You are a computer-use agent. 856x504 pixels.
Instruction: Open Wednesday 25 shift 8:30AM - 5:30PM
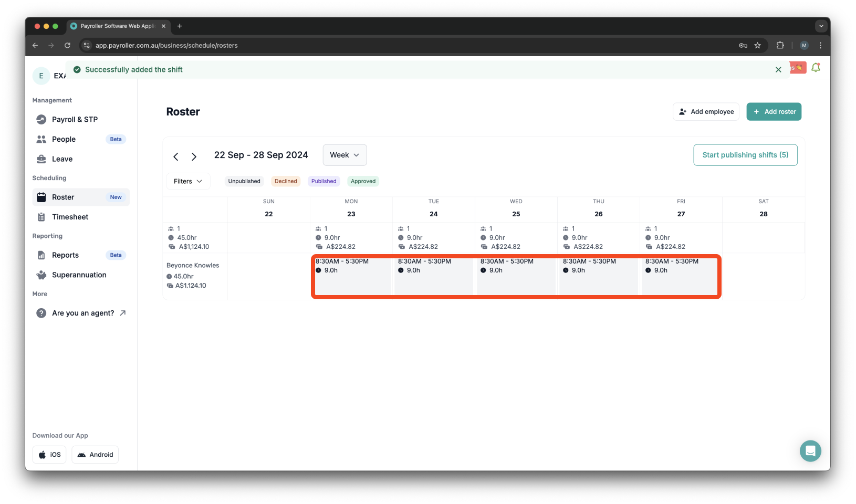pos(516,276)
